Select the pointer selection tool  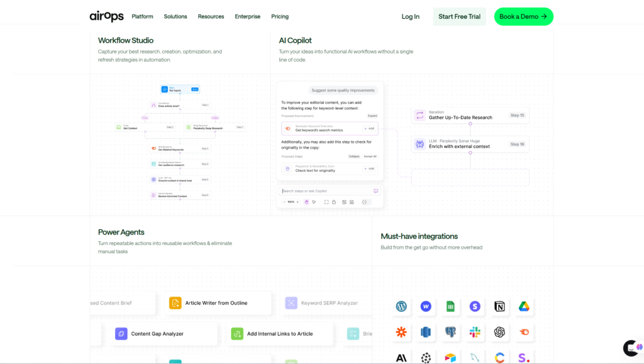tap(314, 202)
